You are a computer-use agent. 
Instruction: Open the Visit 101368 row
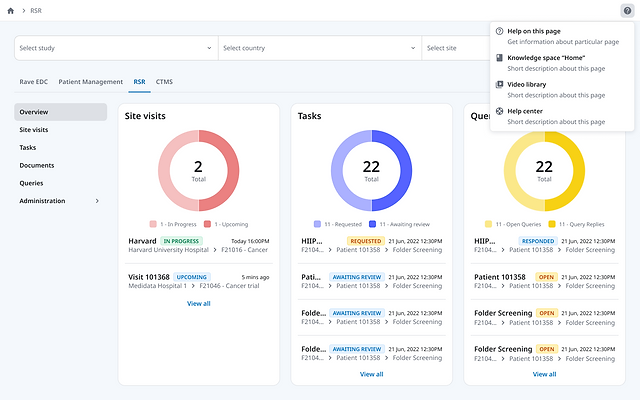click(199, 281)
